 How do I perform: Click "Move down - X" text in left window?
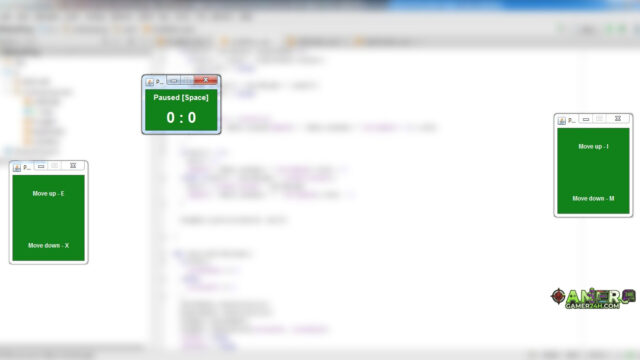coord(48,245)
